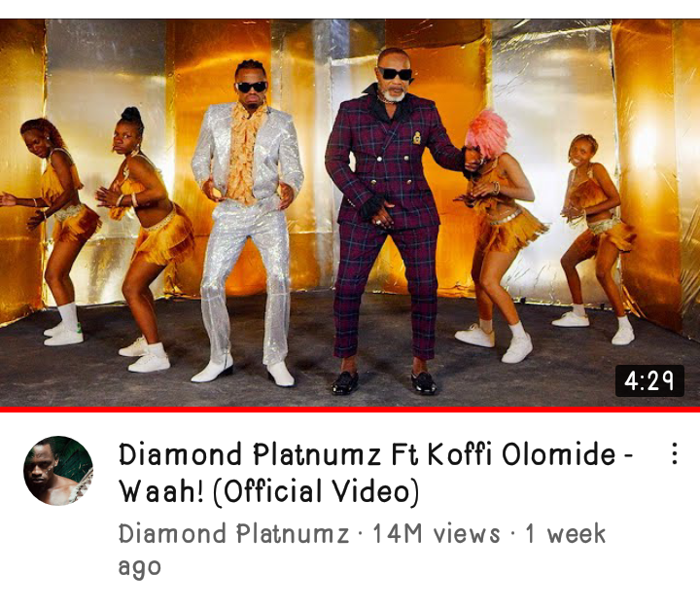Open the Waah! Official Video title link

coord(376,473)
